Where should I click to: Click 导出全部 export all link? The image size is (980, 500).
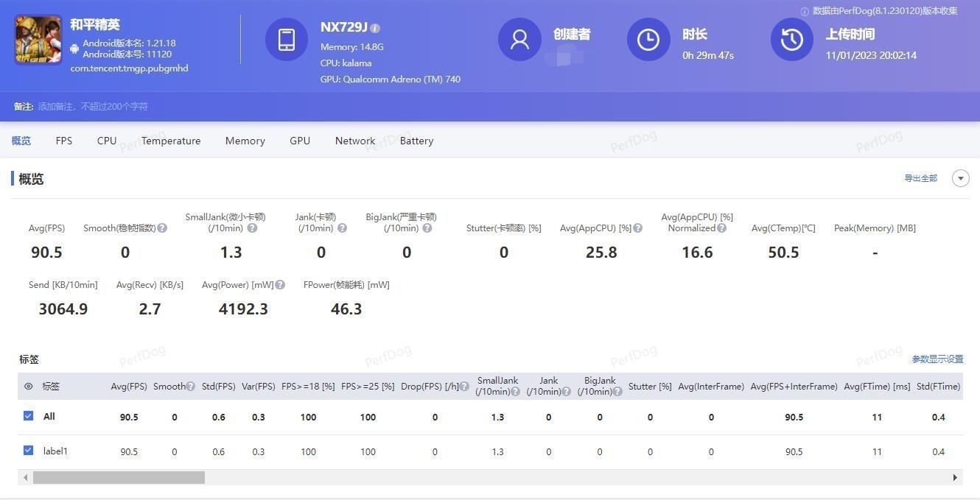click(x=920, y=178)
